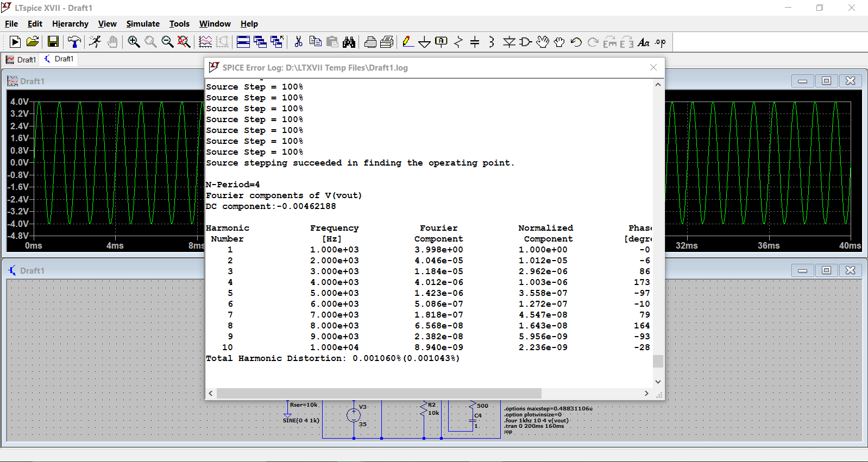This screenshot has height=462, width=868.
Task: Close the SPICE Error Log window
Action: 653,67
